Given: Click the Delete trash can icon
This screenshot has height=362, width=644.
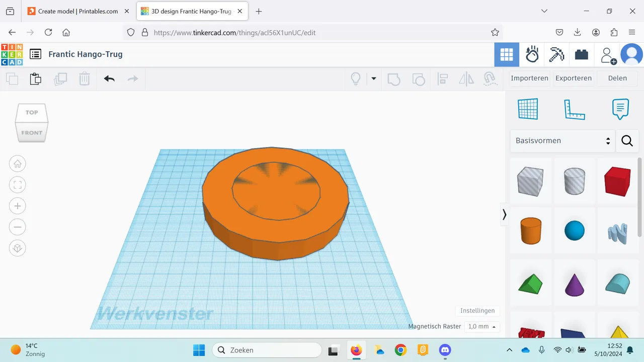Looking at the screenshot, I should [85, 79].
